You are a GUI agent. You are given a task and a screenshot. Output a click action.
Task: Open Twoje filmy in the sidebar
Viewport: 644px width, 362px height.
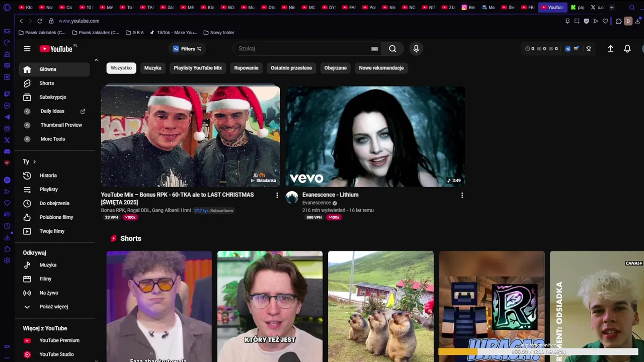pos(54,231)
